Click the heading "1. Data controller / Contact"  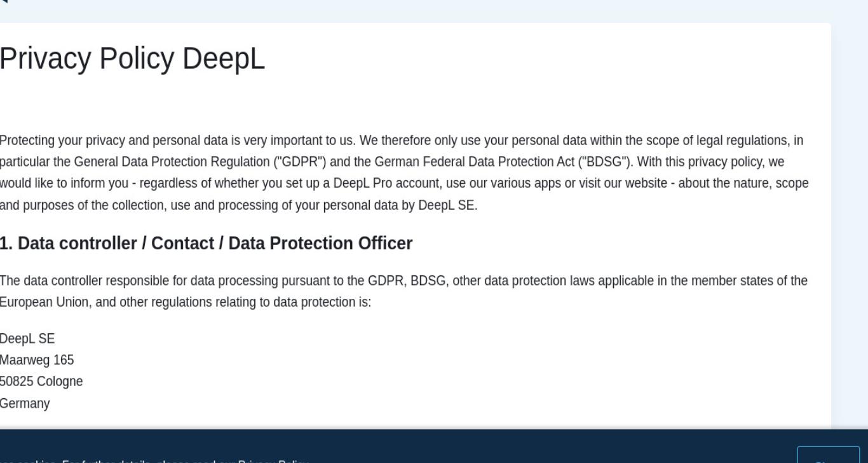click(207, 244)
